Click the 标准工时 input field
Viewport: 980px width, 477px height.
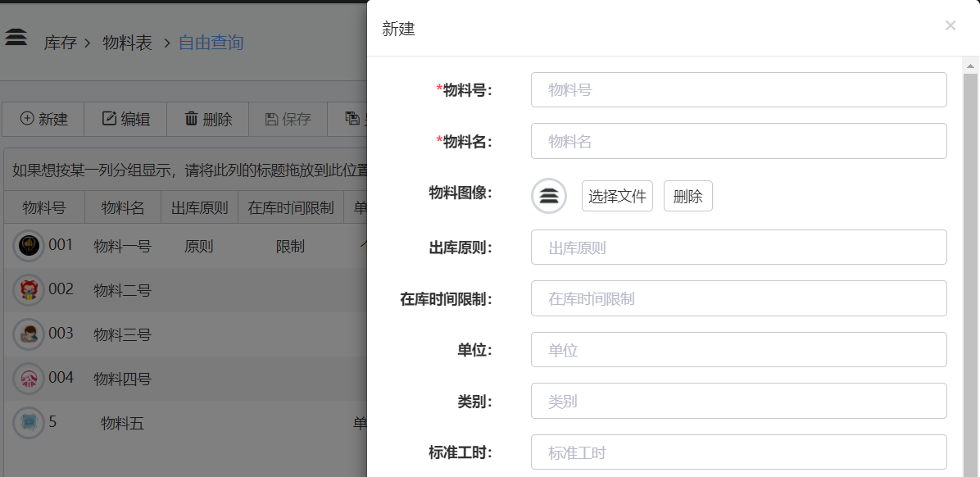pos(738,452)
